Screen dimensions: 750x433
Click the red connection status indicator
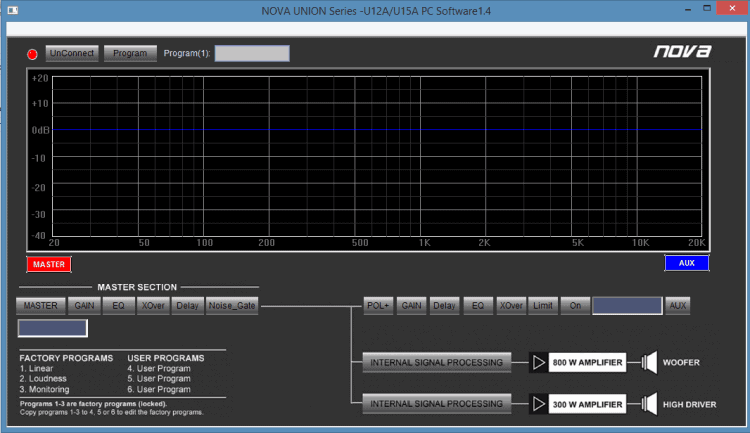[x=32, y=54]
